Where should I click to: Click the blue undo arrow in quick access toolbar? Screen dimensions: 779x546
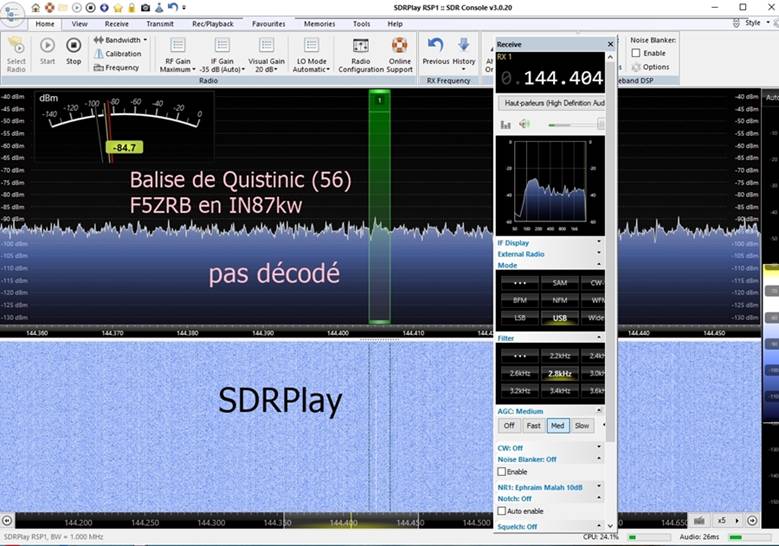coord(172,7)
